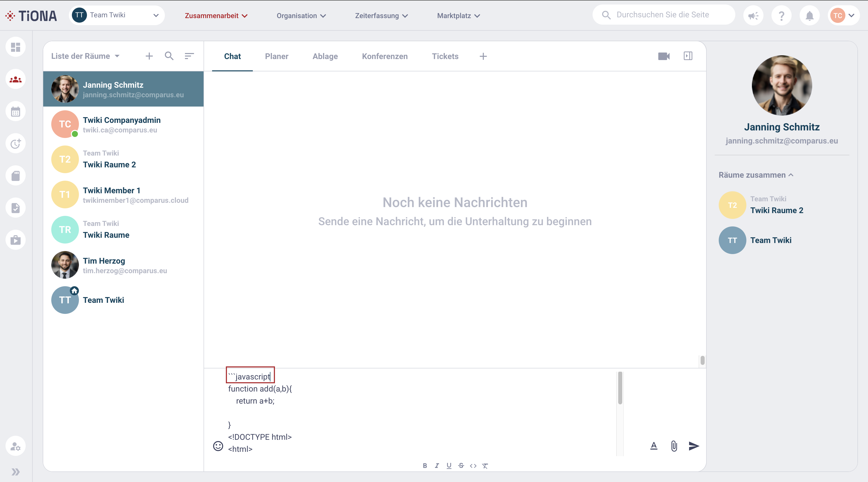Select Janning Schmitz chat room
The width and height of the screenshot is (868, 482).
[x=123, y=89]
